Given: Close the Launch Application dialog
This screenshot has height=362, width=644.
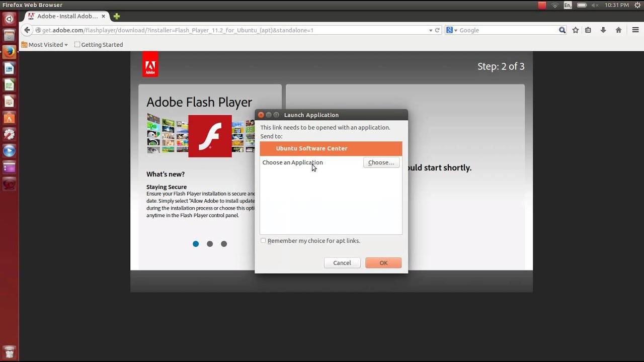Looking at the screenshot, I should coord(261,115).
